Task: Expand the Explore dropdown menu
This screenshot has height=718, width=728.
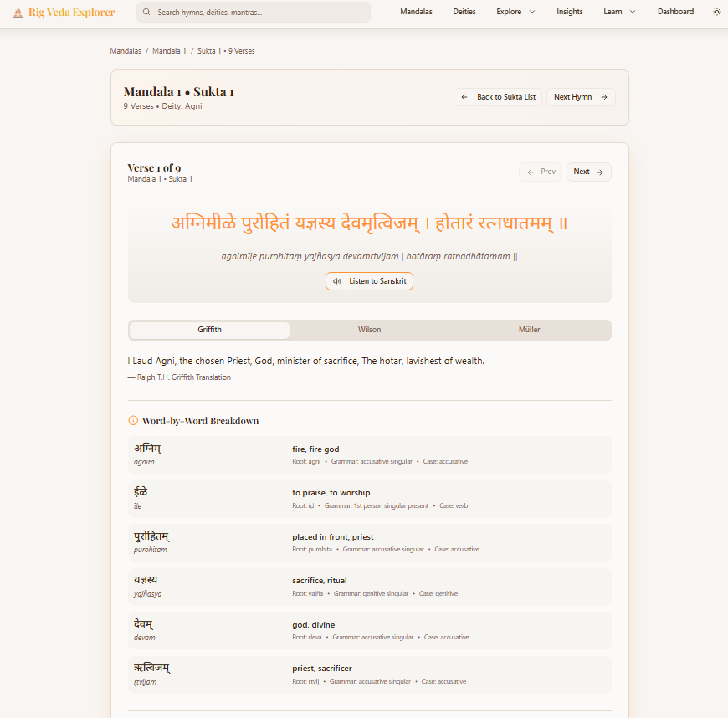Action: [513, 12]
